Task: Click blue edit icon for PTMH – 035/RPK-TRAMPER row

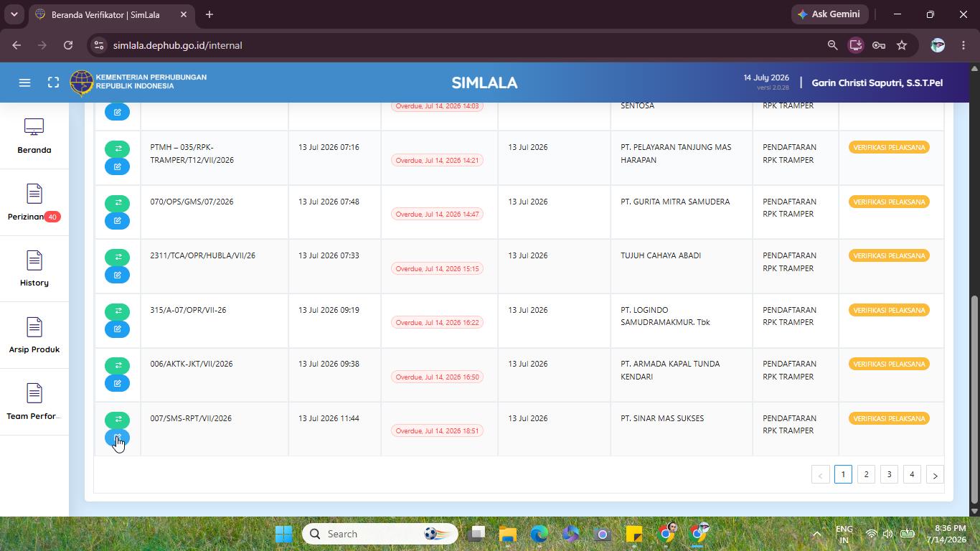Action: pyautogui.click(x=118, y=166)
